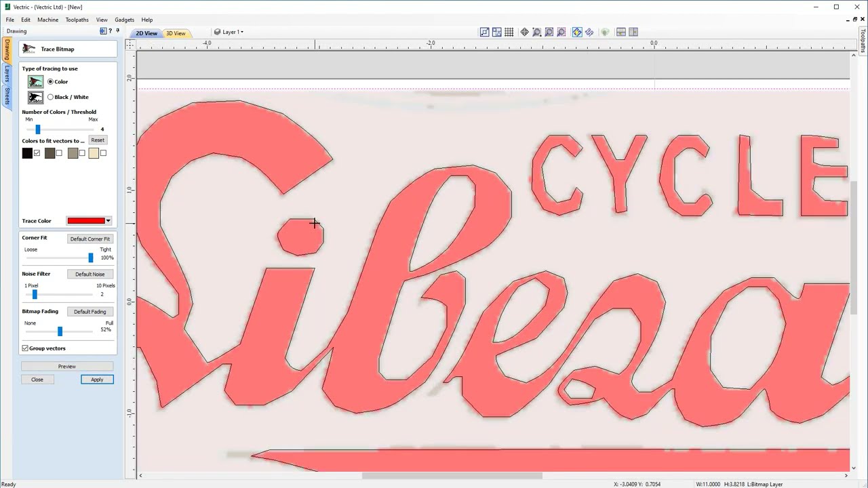Click the Preview button
868x488 pixels.
pyautogui.click(x=67, y=367)
